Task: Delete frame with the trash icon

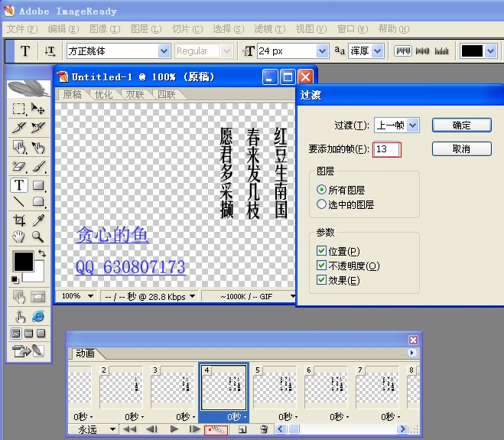Action: click(x=264, y=431)
